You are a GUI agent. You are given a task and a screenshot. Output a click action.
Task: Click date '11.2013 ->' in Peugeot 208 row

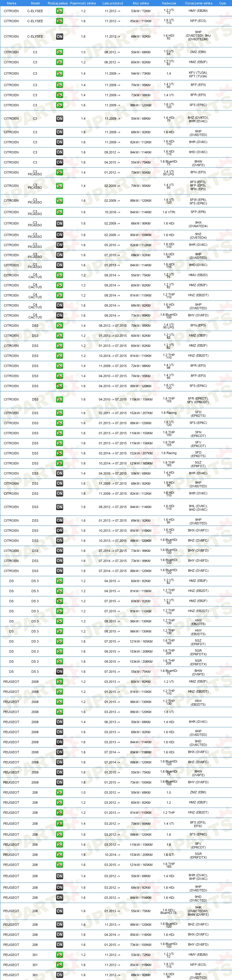point(112,925)
